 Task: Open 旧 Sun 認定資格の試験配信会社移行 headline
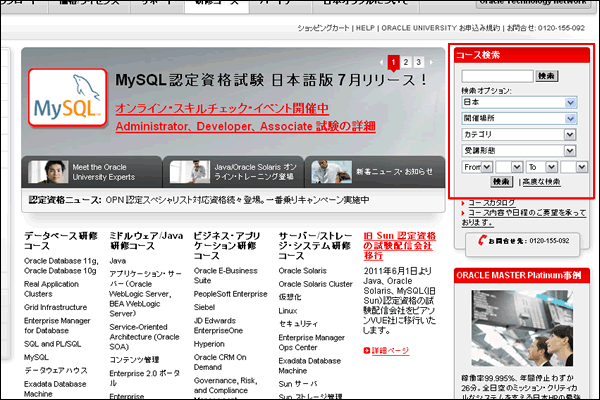[399, 245]
